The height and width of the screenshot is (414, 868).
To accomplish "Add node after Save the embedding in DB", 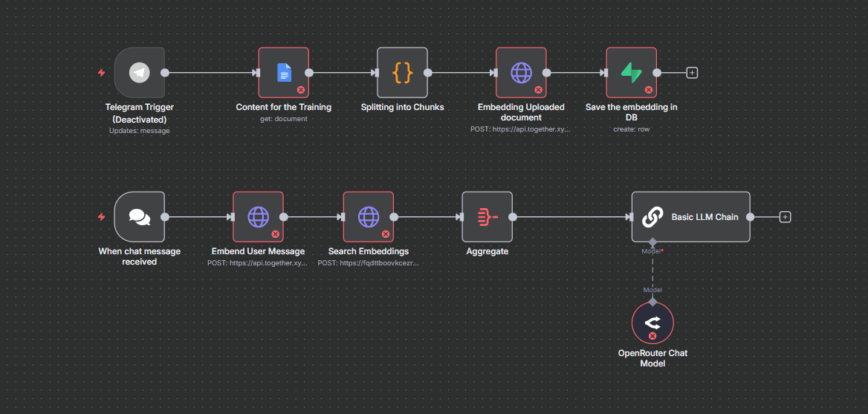I will point(692,73).
